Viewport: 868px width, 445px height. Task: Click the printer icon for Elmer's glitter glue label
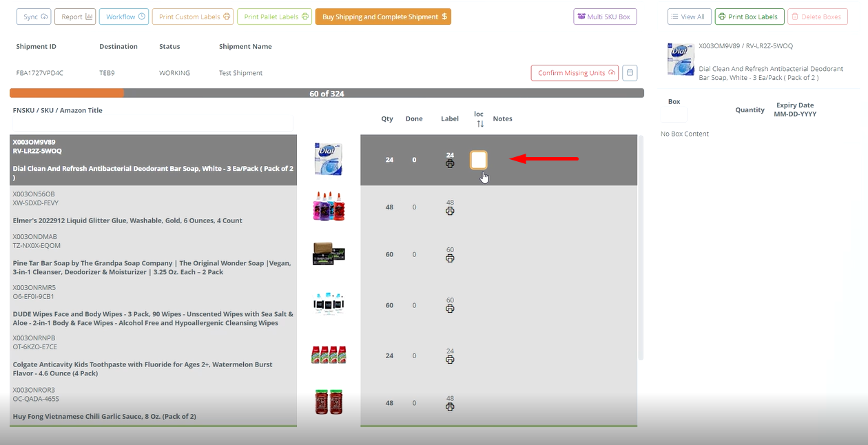coord(450,211)
